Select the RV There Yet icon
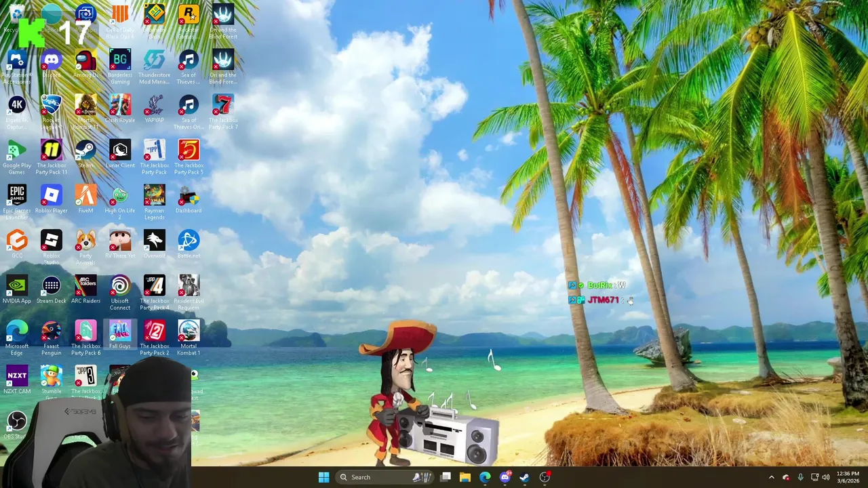868x488 pixels. click(x=120, y=245)
